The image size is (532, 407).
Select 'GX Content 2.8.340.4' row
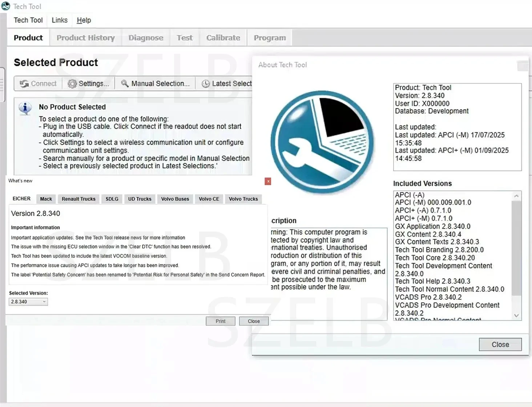click(428, 235)
